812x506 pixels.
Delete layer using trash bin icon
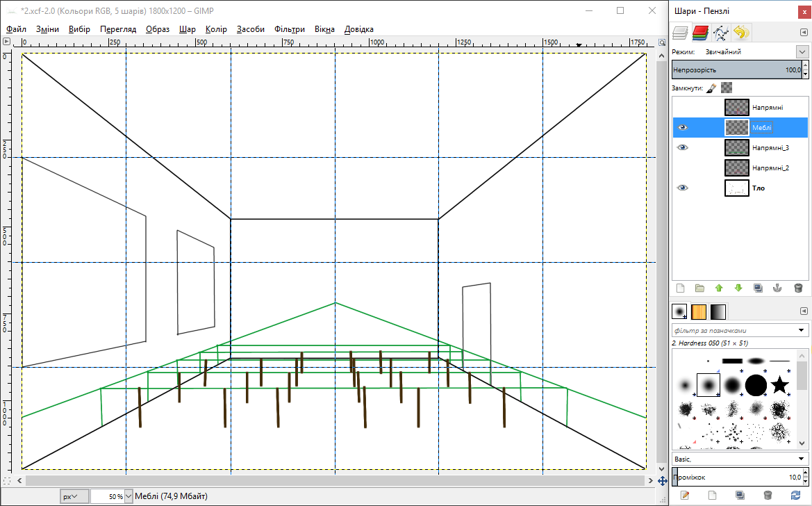coord(797,288)
